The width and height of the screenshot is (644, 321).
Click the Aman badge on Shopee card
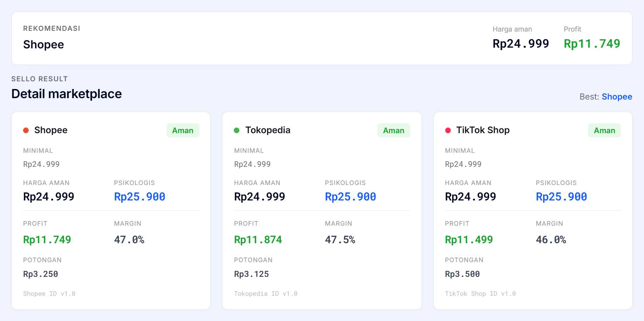183,130
